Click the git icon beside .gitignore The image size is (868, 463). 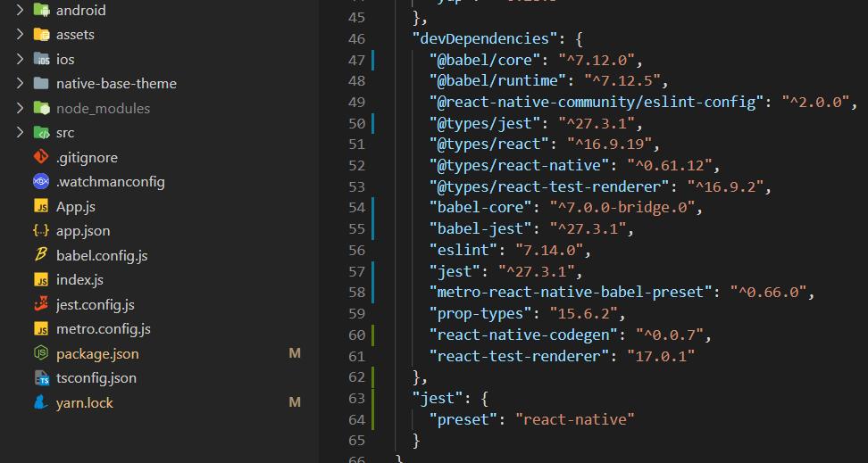click(41, 157)
